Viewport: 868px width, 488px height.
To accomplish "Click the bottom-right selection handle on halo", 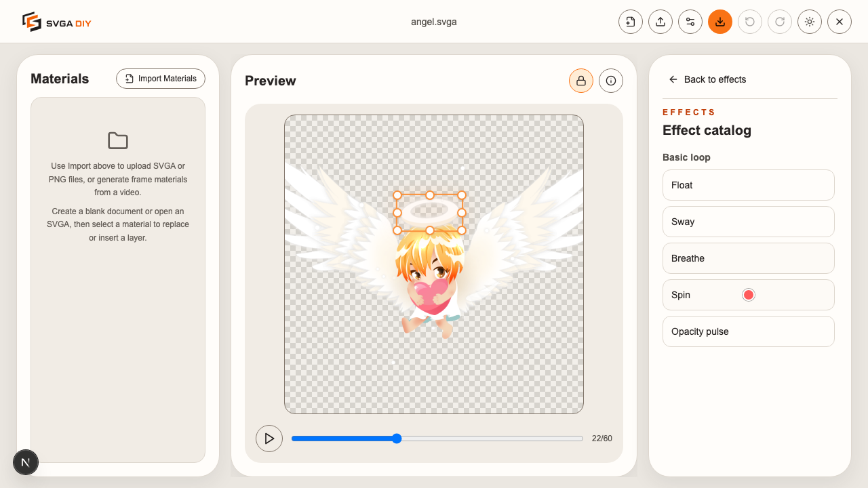I will (462, 230).
